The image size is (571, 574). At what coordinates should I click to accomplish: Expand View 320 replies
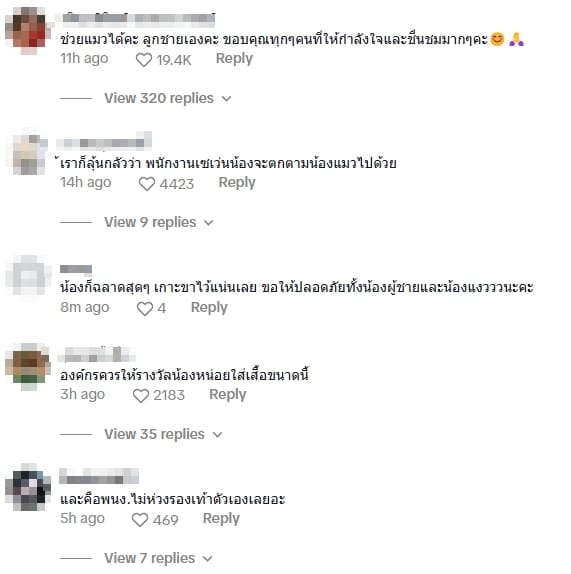[x=168, y=98]
